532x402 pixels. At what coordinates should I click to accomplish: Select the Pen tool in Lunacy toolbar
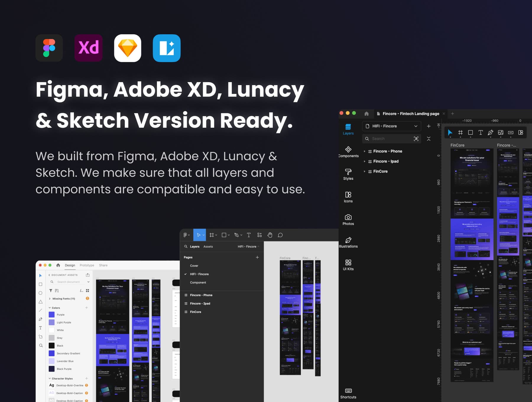pyautogui.click(x=491, y=133)
